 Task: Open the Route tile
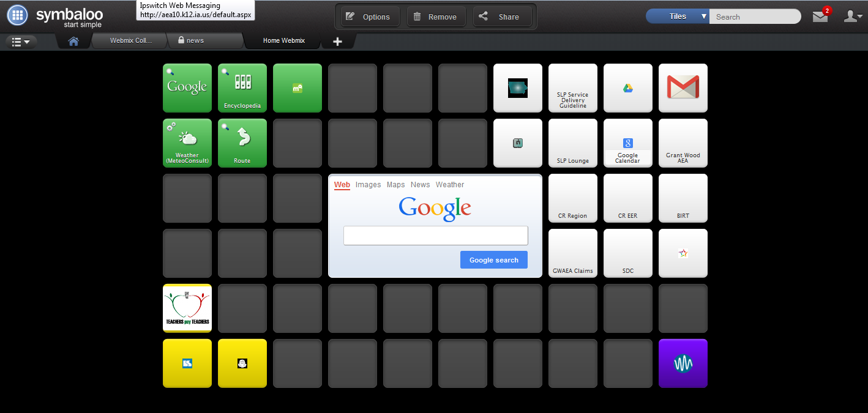coord(242,143)
